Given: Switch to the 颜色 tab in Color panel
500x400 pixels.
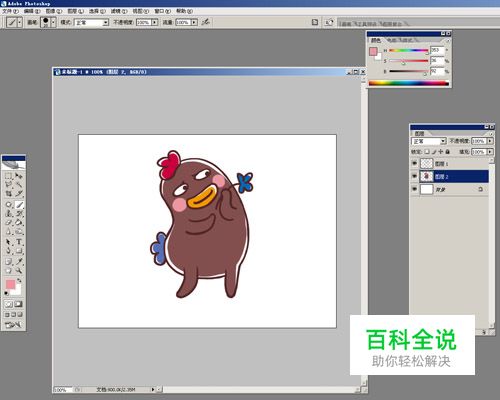Looking at the screenshot, I should point(376,40).
